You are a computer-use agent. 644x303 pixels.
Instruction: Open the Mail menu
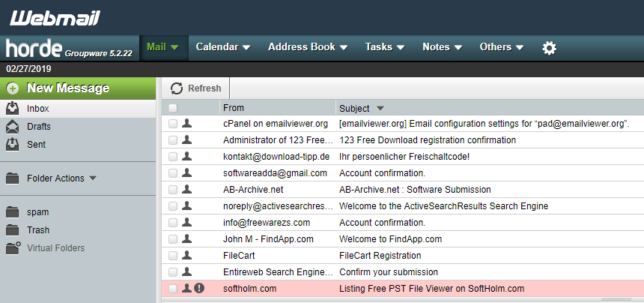tap(163, 47)
